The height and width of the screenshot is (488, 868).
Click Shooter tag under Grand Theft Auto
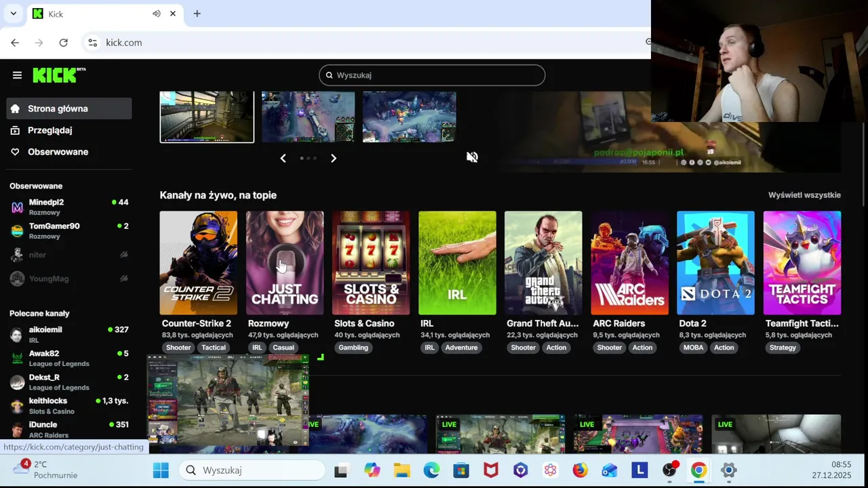click(x=523, y=348)
